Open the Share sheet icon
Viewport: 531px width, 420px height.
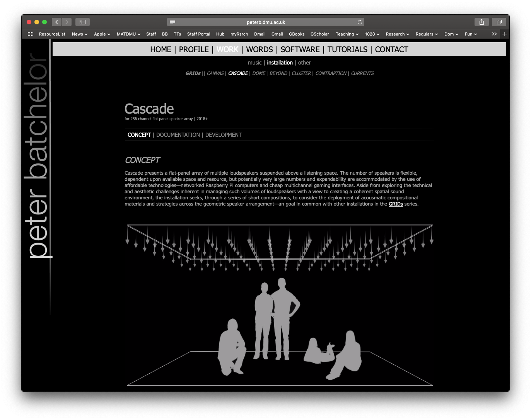click(481, 22)
